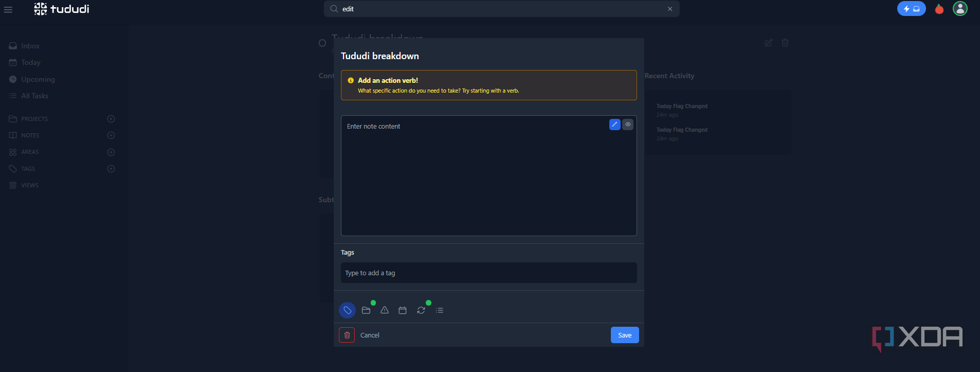Screen dimensions: 980x372
Task: Toggle the recurrence arrows icon
Action: click(x=421, y=310)
